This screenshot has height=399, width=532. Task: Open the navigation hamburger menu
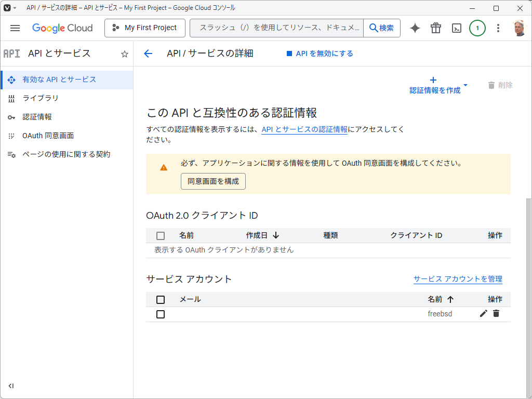pyautogui.click(x=15, y=28)
